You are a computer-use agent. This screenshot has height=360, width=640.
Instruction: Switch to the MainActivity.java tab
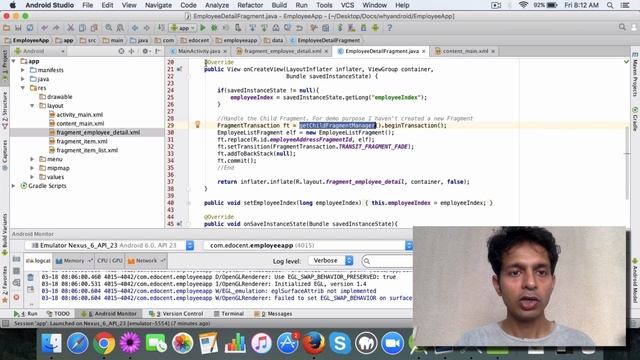click(x=199, y=51)
